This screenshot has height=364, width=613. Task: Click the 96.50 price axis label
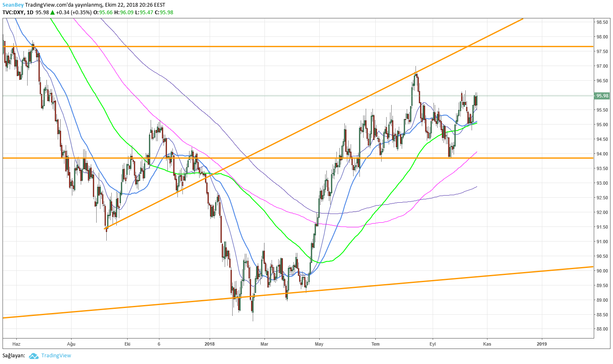tap(602, 81)
